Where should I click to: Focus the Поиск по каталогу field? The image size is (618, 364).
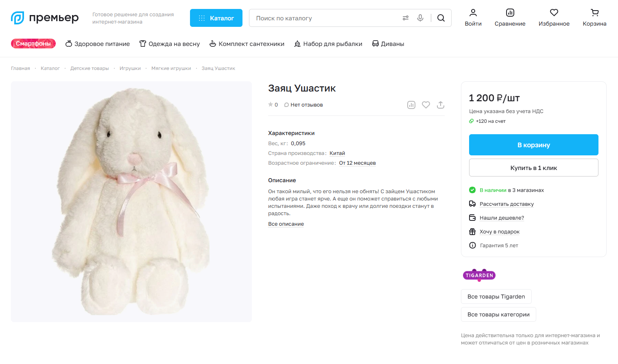click(x=325, y=18)
